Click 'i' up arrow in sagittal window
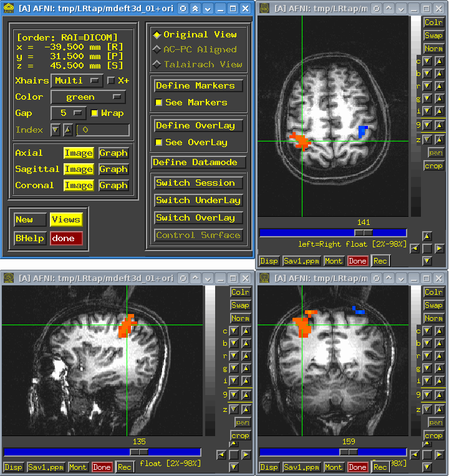This screenshot has height=476, width=449. pyautogui.click(x=246, y=381)
